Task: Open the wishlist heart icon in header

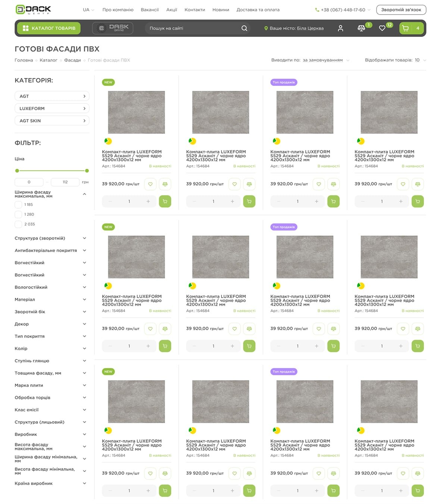Action: [x=382, y=28]
